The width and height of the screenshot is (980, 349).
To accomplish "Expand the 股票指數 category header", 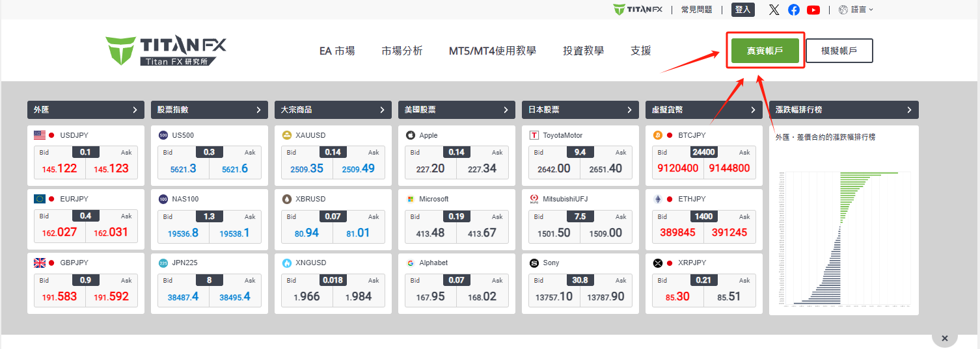I will [x=210, y=110].
